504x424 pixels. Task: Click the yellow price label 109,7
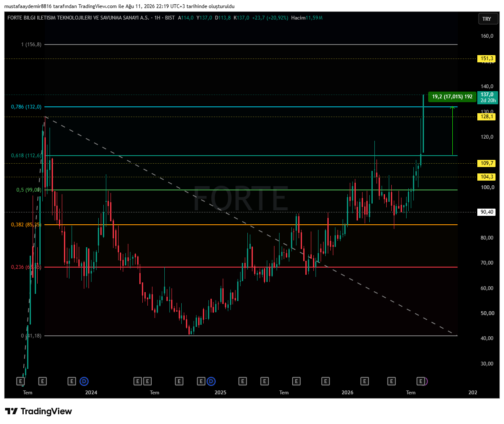(x=487, y=163)
